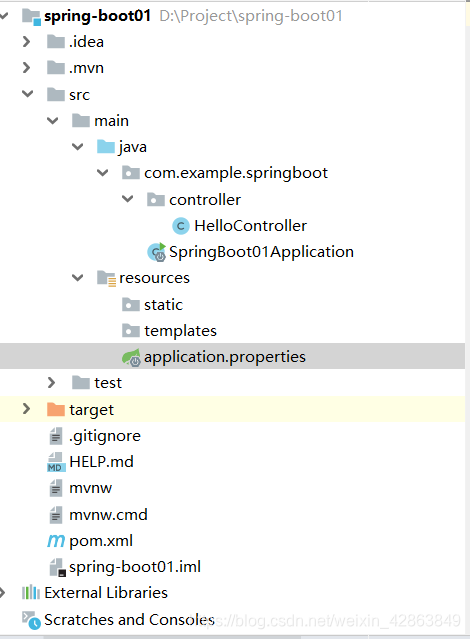Click the resources folder icon

(x=106, y=278)
